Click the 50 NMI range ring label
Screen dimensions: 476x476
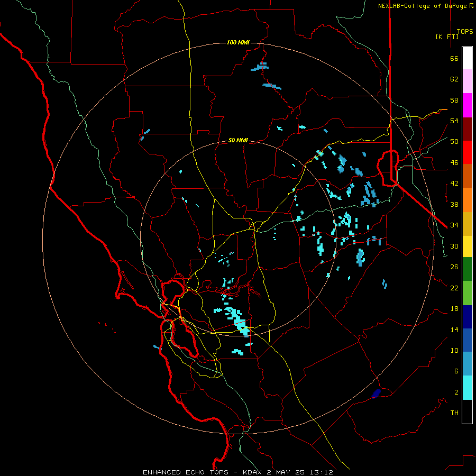click(238, 140)
